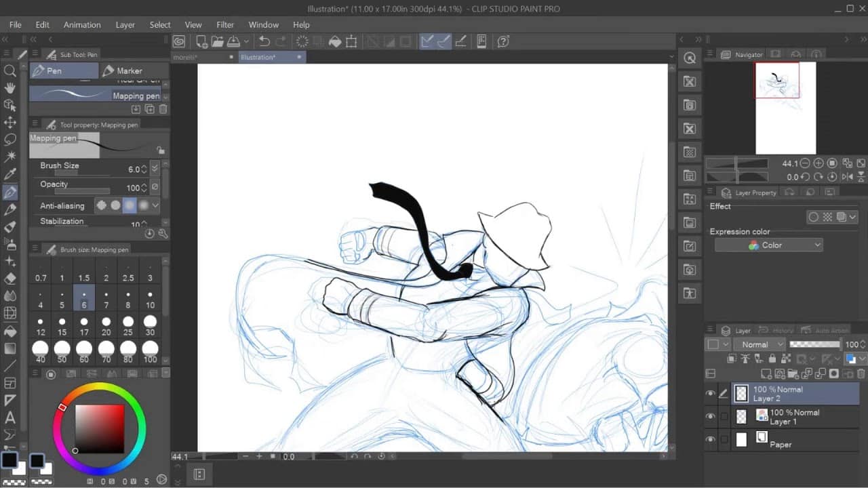This screenshot has width=868, height=488.
Task: Open Expression color dropdown
Action: pos(768,245)
